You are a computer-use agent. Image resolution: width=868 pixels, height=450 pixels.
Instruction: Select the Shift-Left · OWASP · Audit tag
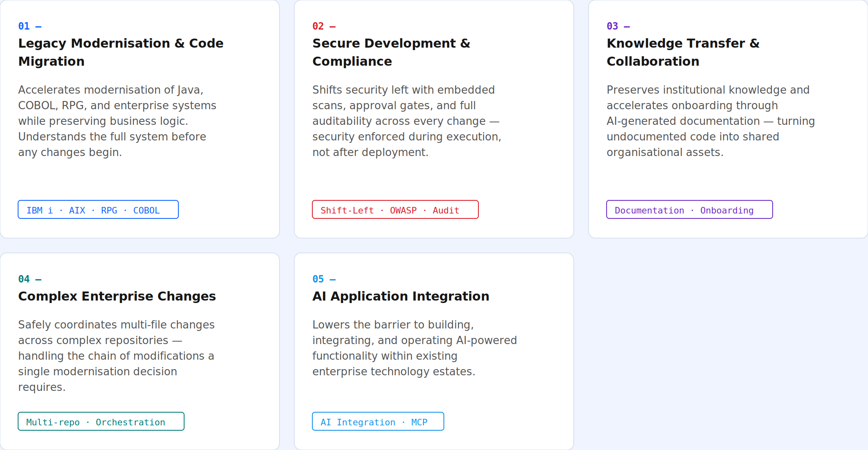pyautogui.click(x=395, y=210)
